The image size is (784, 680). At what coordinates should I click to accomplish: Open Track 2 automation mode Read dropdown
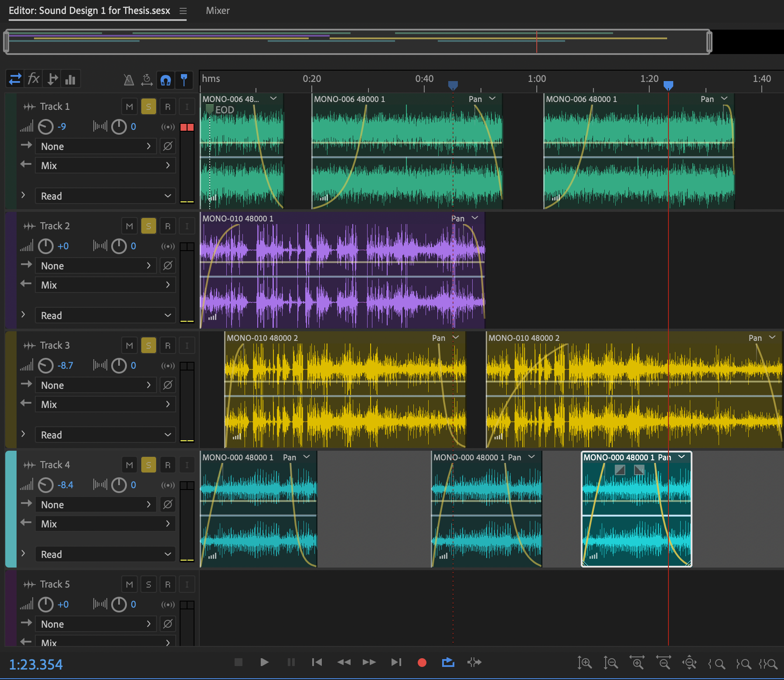coord(106,316)
